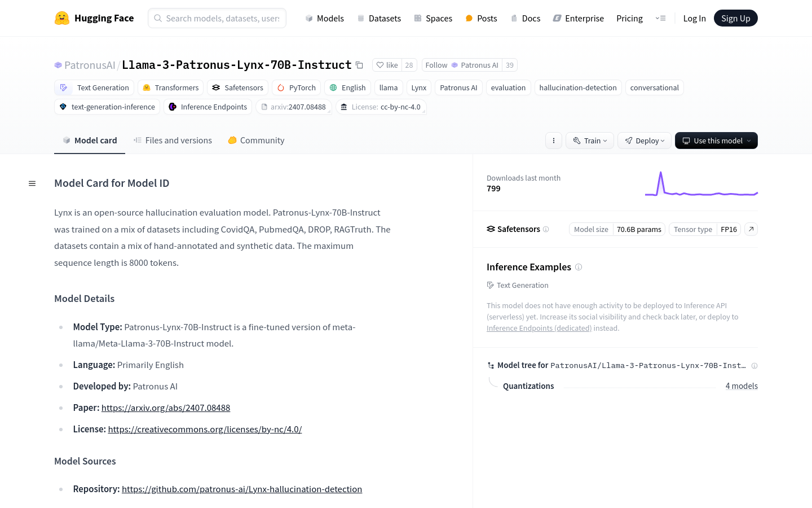Select the conversational tag
812x508 pixels.
click(654, 87)
